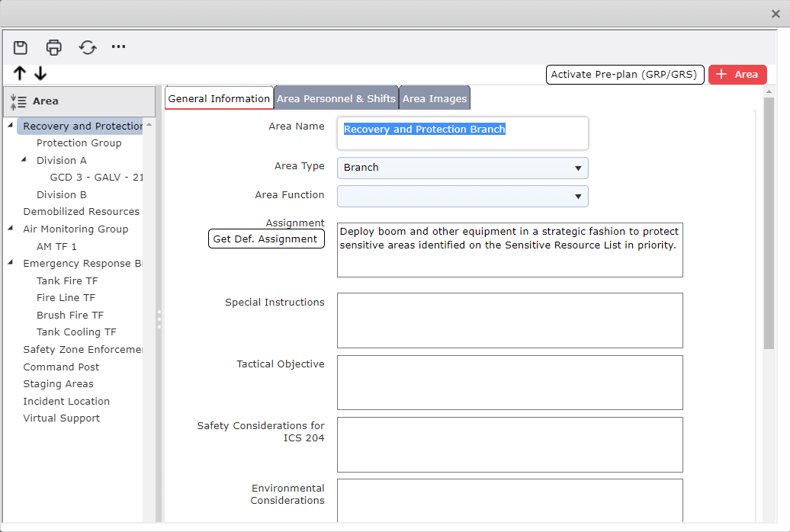Click the Refresh icon

pos(87,46)
